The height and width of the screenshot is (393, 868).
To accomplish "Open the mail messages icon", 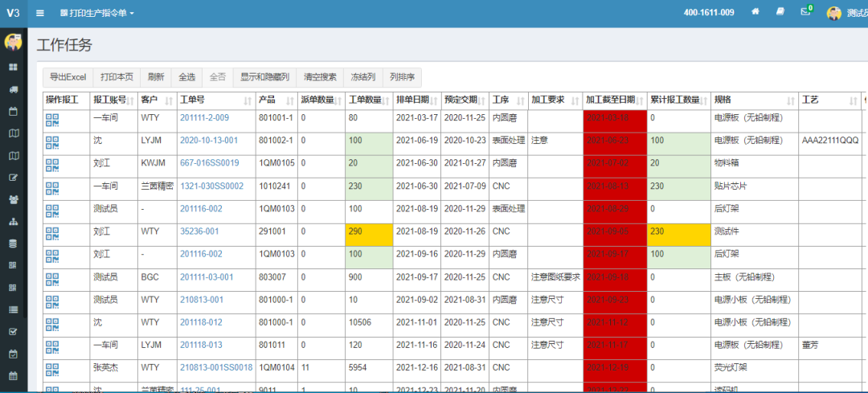I will (x=805, y=11).
